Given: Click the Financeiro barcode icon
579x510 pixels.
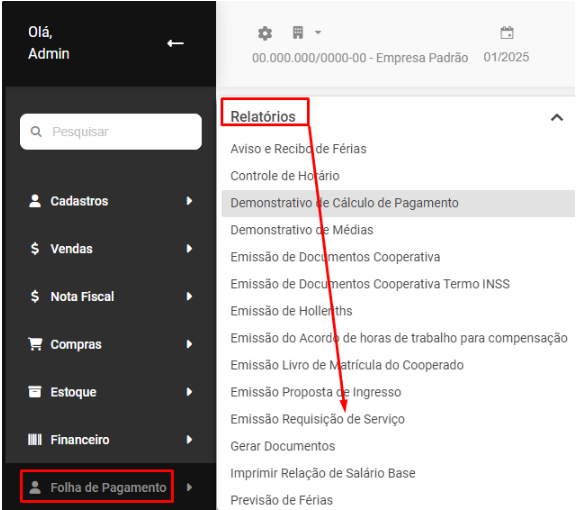Looking at the screenshot, I should click(35, 439).
